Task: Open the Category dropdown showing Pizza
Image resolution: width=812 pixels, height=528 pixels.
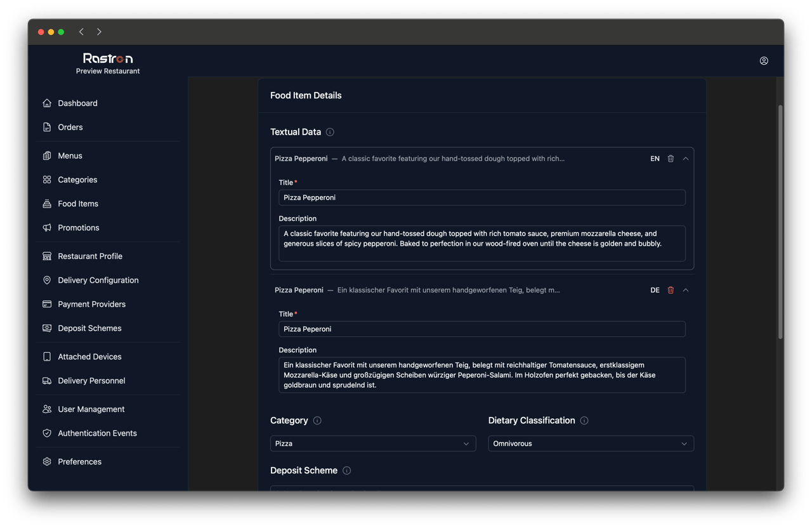Action: click(372, 444)
